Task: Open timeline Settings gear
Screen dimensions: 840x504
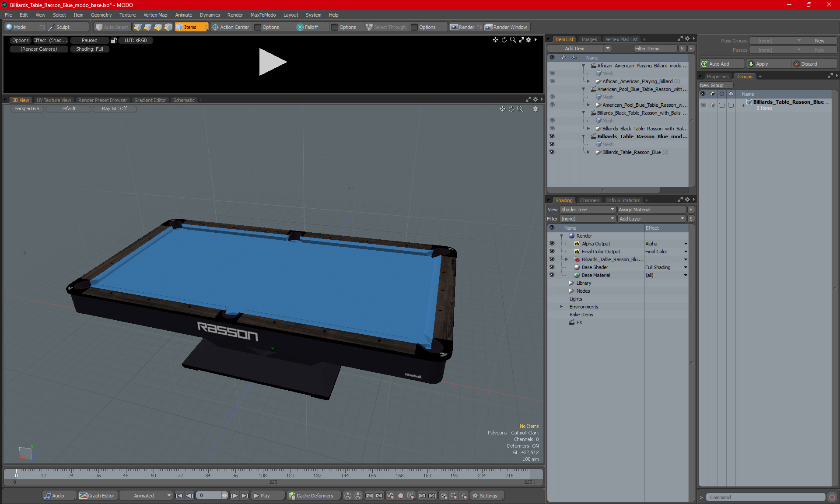Action: pyautogui.click(x=475, y=496)
